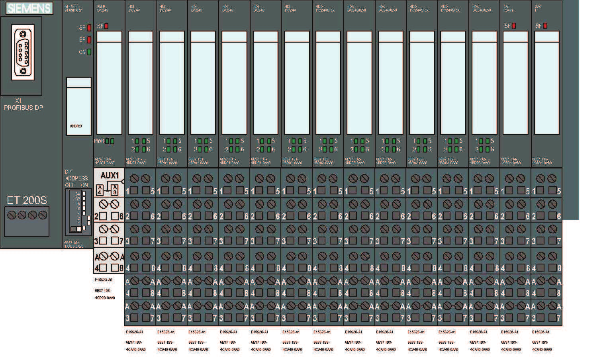Click the 2AI module heading text
Viewport: 611px width, 364px height.
[x=509, y=8]
